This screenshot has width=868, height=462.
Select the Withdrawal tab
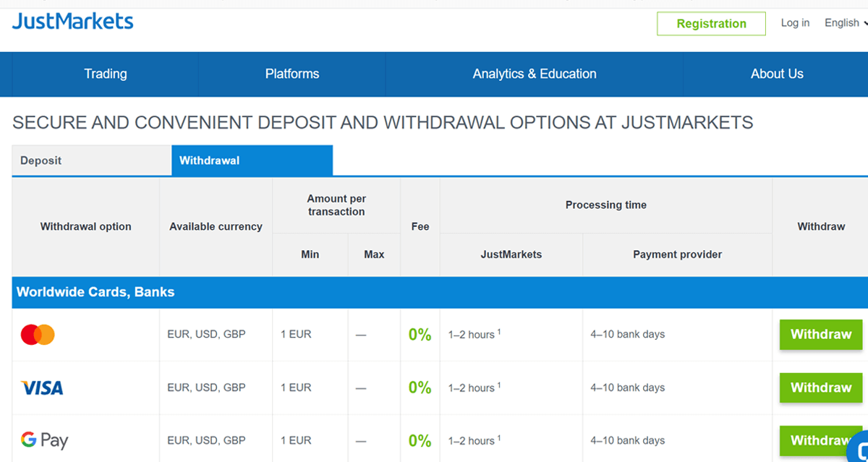(x=252, y=161)
